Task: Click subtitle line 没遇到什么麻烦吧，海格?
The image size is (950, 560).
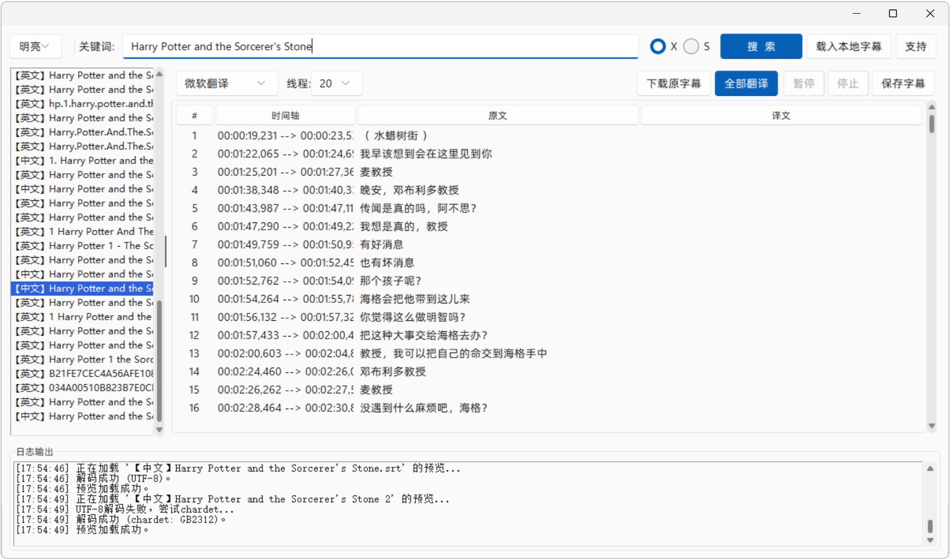Action: [424, 408]
